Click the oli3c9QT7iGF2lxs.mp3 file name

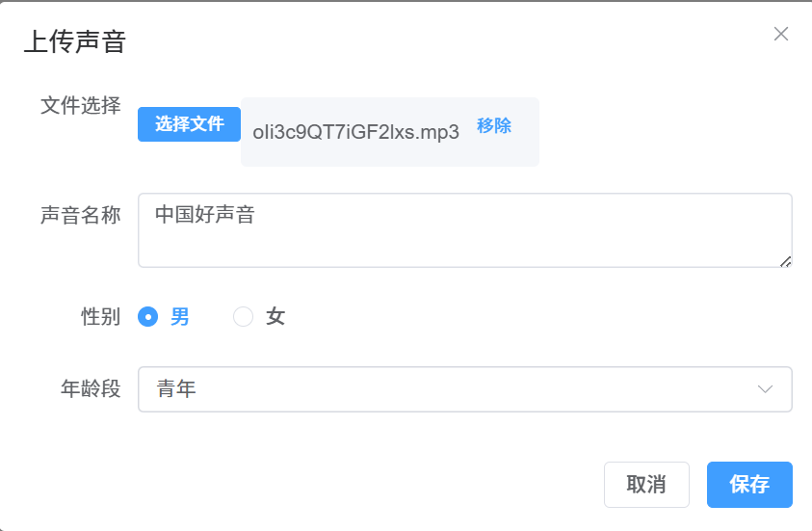click(355, 132)
